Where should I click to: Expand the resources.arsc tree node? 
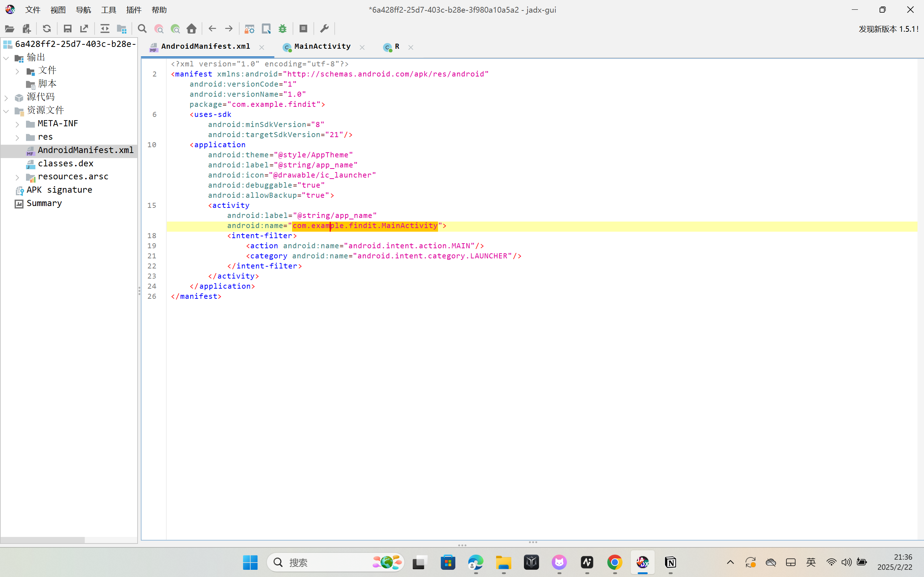point(17,177)
